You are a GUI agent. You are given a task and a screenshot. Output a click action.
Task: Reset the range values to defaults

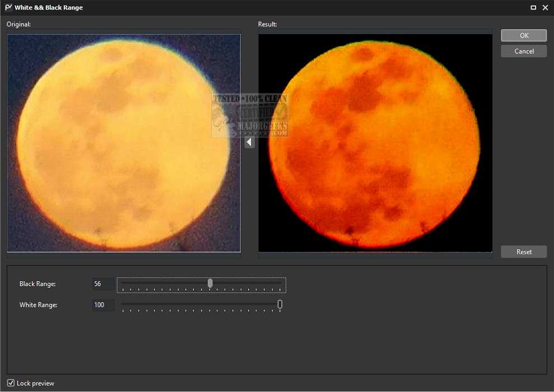[524, 252]
